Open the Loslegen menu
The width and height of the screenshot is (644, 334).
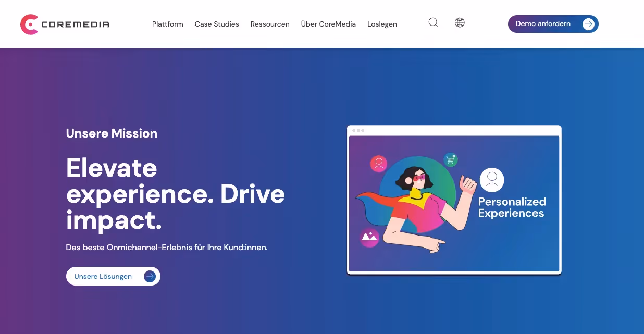coord(382,24)
